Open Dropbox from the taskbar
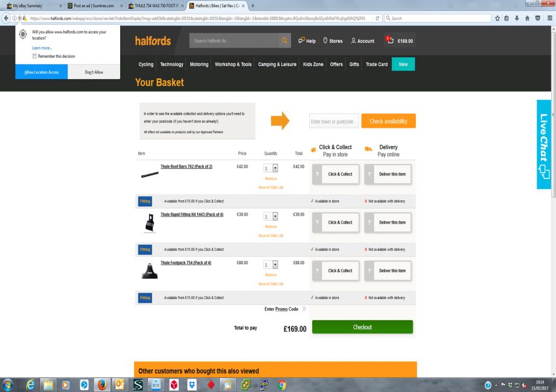The image size is (556, 392). [192, 385]
